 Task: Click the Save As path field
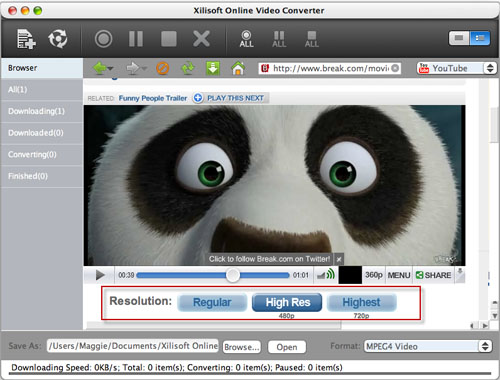133,346
